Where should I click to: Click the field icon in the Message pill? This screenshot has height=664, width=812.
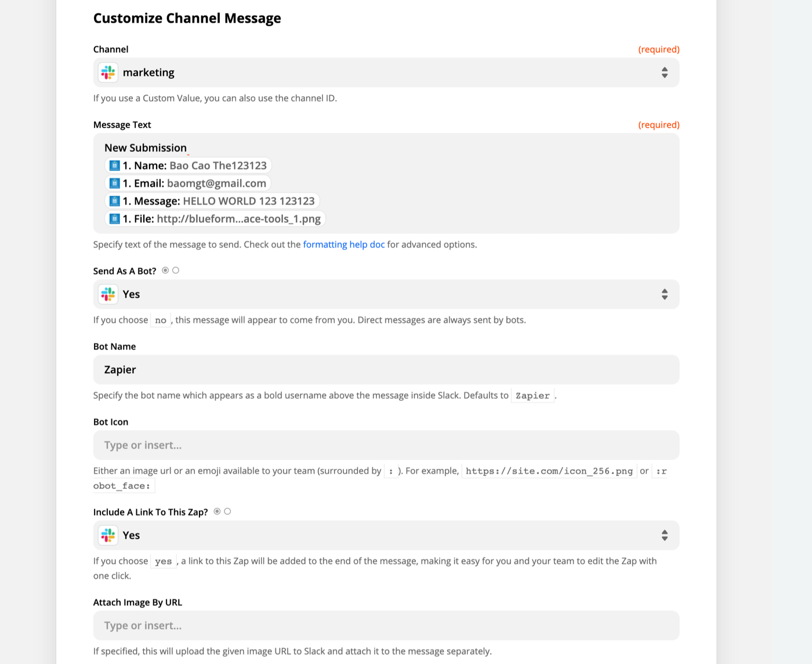point(114,201)
